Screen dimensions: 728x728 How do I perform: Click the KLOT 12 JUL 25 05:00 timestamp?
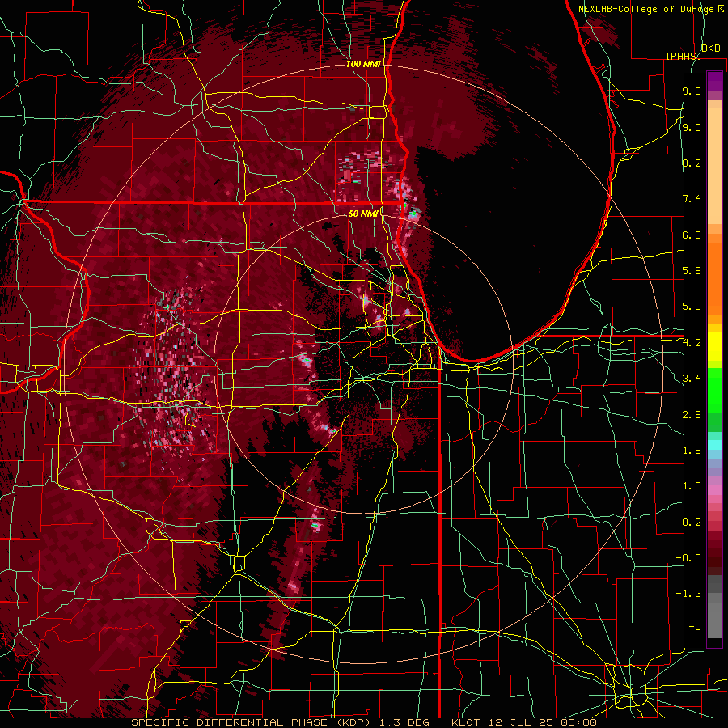[x=523, y=722]
